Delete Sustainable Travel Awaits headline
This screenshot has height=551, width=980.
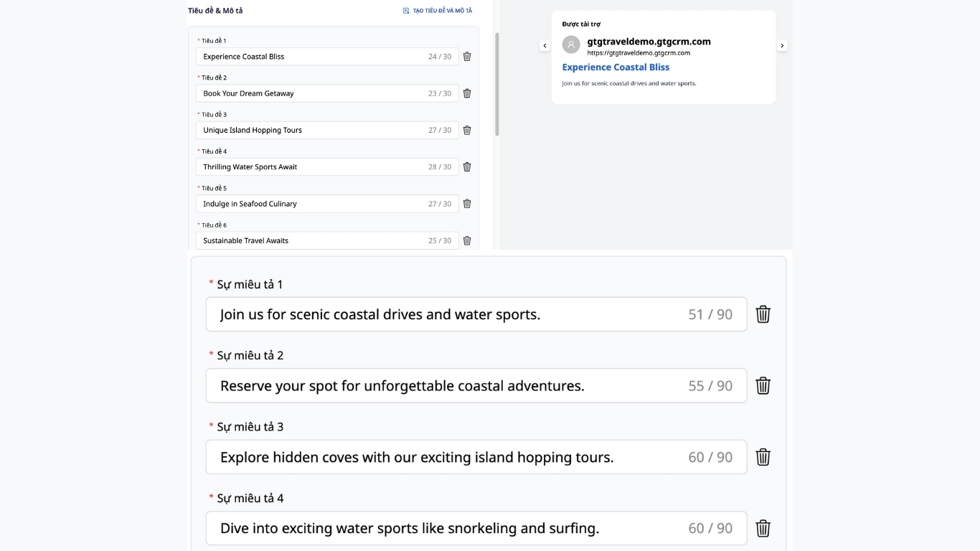click(x=467, y=240)
